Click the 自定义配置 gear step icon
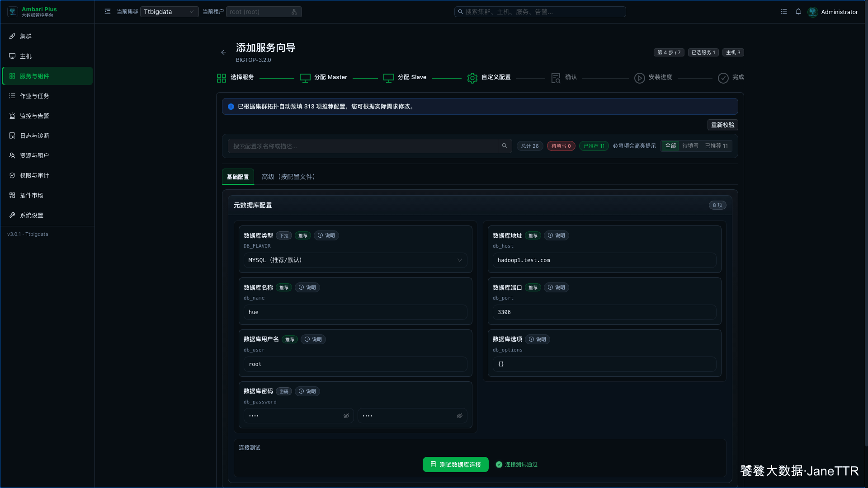The height and width of the screenshot is (488, 868). 472,78
